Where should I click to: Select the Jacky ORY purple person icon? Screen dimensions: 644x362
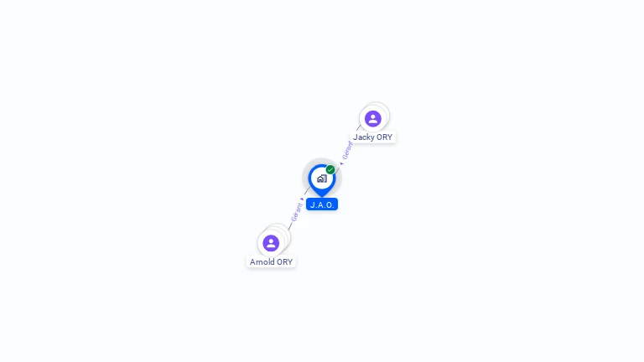point(373,119)
